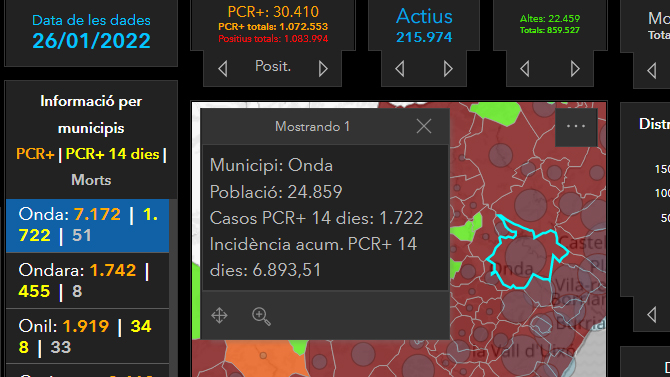Screen dimensions: 670x377
Task: Click left arrow under far-right top panel
Action: point(652,71)
